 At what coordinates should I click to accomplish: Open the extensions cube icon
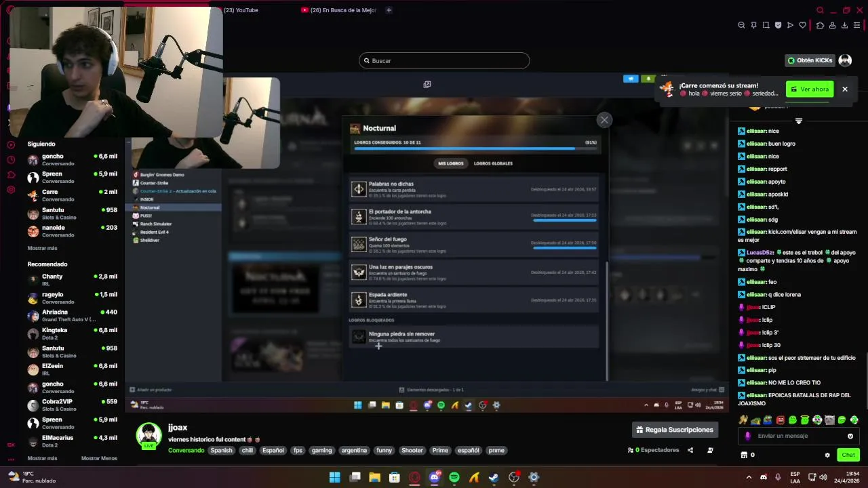[x=820, y=25]
